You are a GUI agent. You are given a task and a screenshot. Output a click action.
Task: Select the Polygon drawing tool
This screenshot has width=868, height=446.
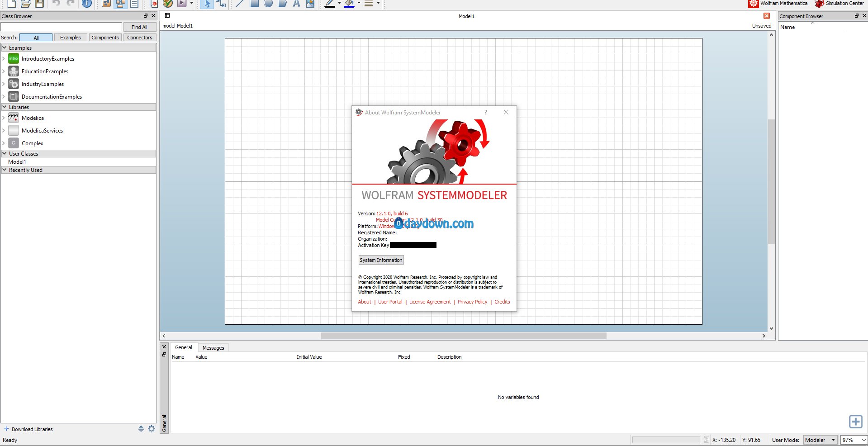[x=282, y=4]
